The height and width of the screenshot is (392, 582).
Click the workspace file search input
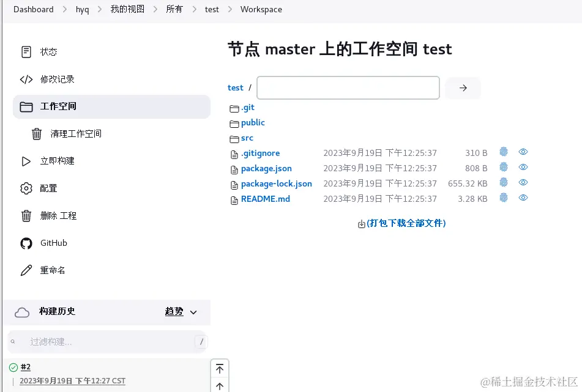click(x=348, y=87)
